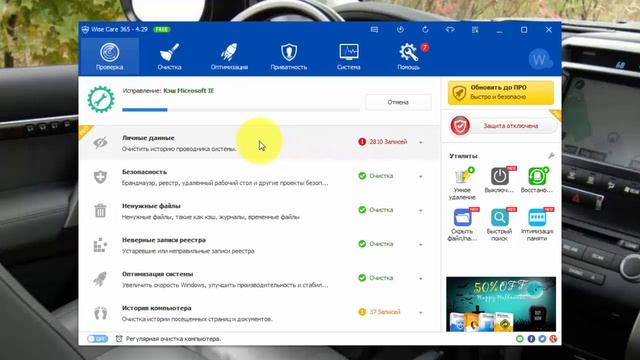Click the title bar clock restore icon
The height and width of the screenshot is (360, 640).
pyautogui.click(x=400, y=30)
